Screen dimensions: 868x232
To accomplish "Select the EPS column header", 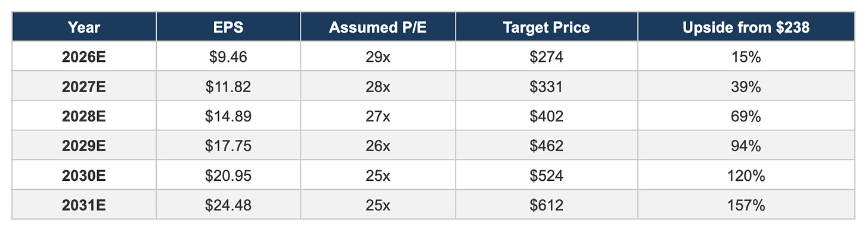I will pyautogui.click(x=228, y=27).
